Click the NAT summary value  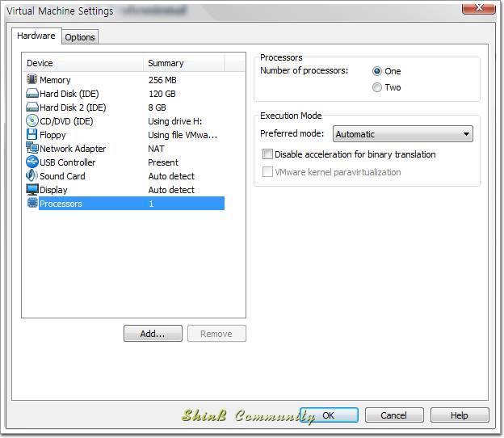156,149
